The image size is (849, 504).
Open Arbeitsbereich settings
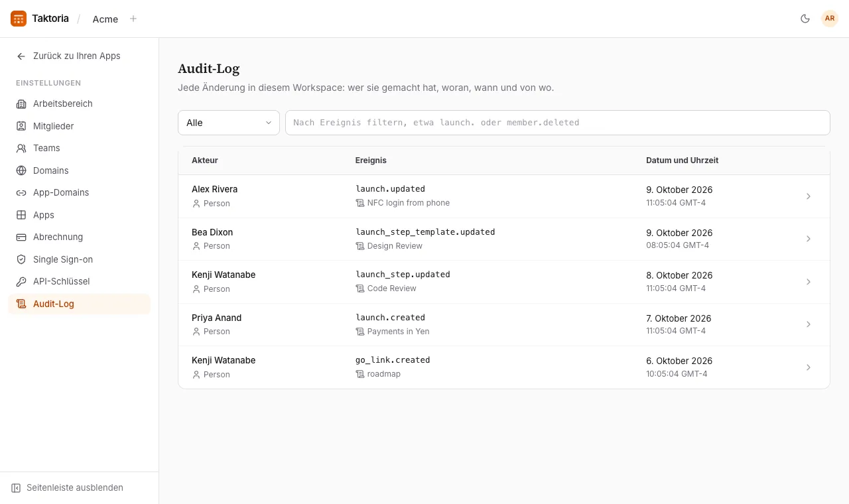click(80, 103)
